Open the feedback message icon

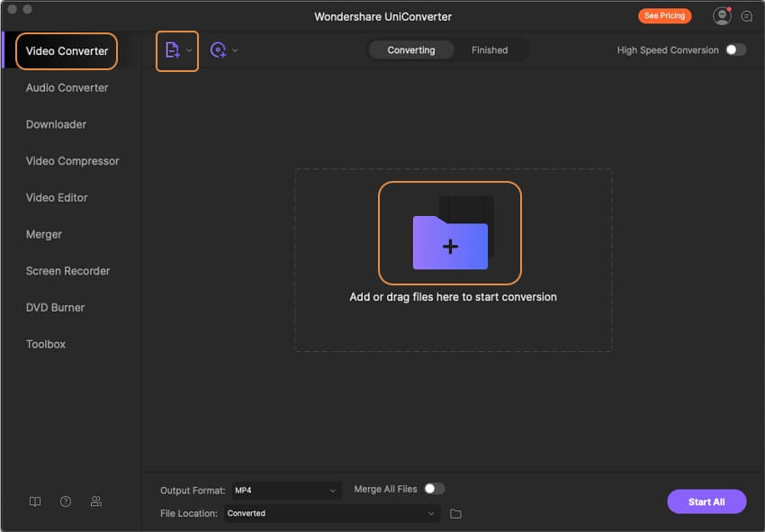tap(746, 16)
